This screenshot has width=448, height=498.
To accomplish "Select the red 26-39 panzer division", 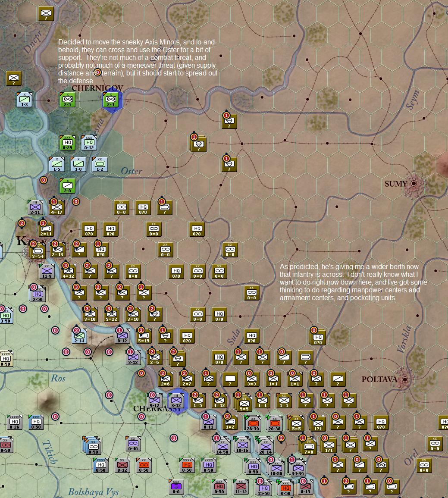I will click(253, 423).
